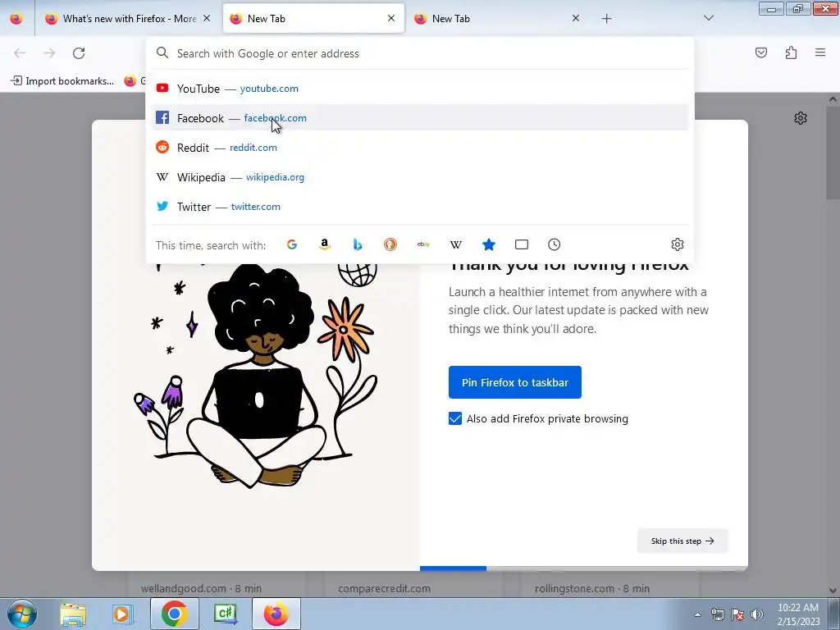
Task: Open the Extensions puzzle icon
Action: 792,52
